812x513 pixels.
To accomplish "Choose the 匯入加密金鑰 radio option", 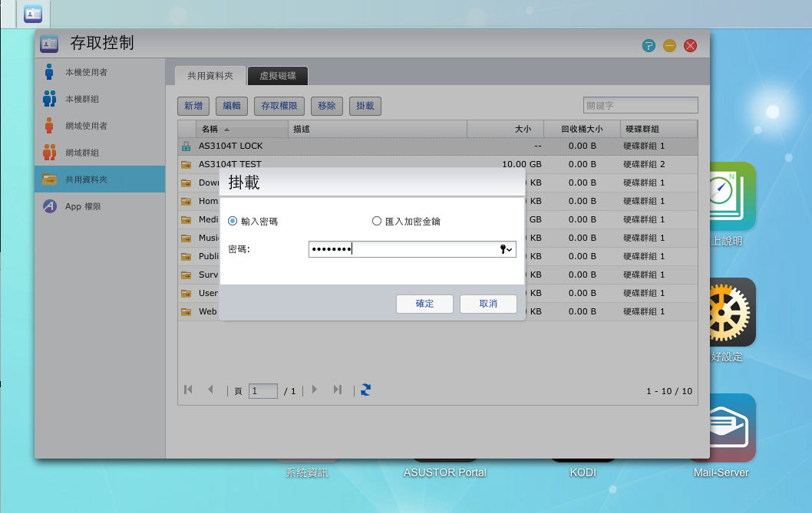I will (x=377, y=221).
